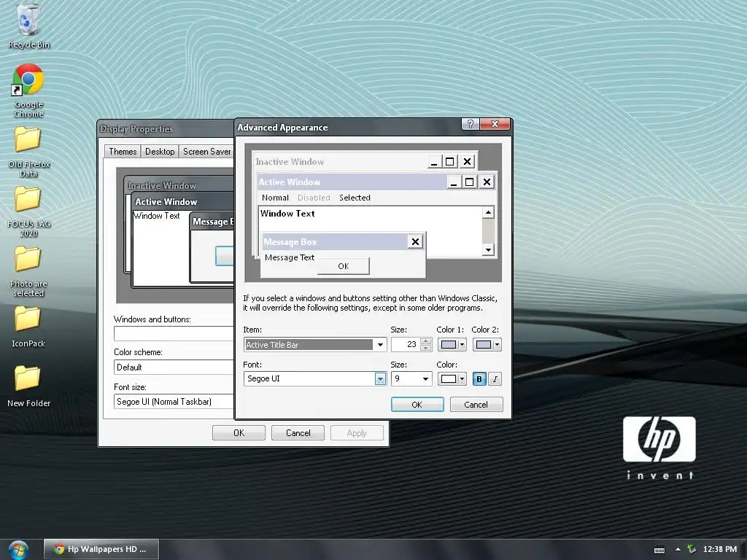The image size is (747, 560).
Task: Open the Font dropdown showing Segoe UI
Action: coord(315,378)
